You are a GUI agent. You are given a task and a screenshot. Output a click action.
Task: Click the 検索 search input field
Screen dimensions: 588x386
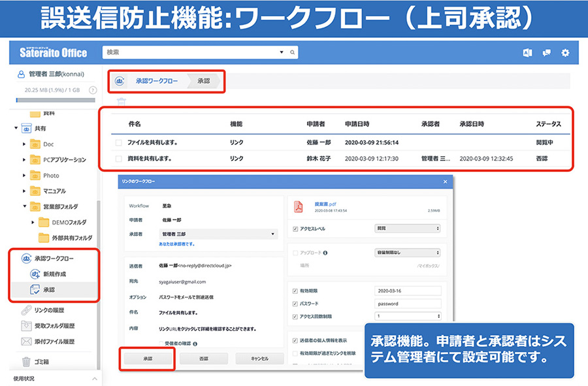[x=191, y=52]
